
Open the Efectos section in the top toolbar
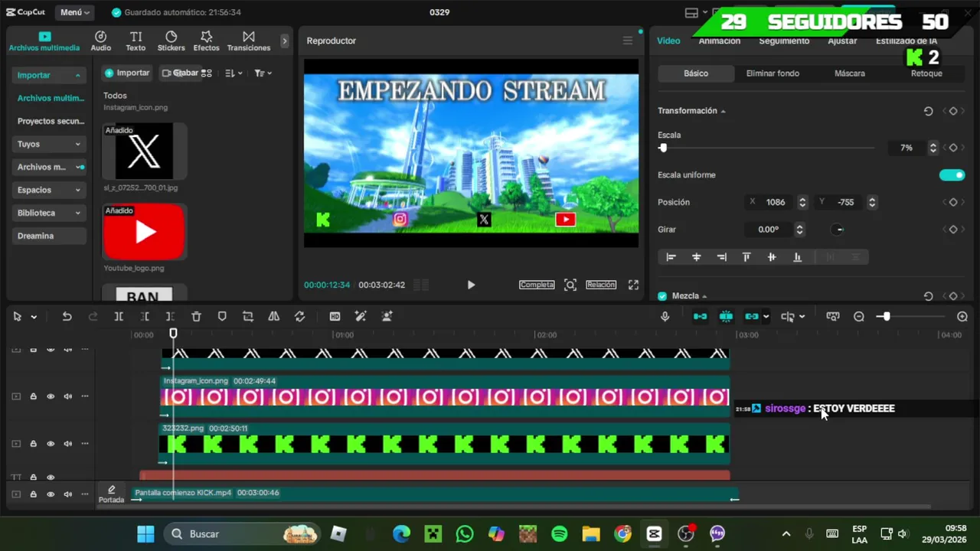pyautogui.click(x=206, y=41)
